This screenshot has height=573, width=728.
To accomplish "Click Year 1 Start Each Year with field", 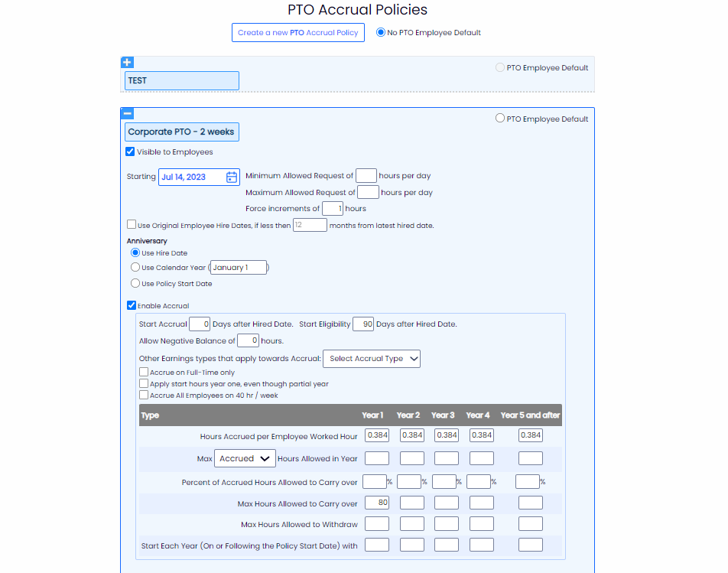I will (377, 545).
